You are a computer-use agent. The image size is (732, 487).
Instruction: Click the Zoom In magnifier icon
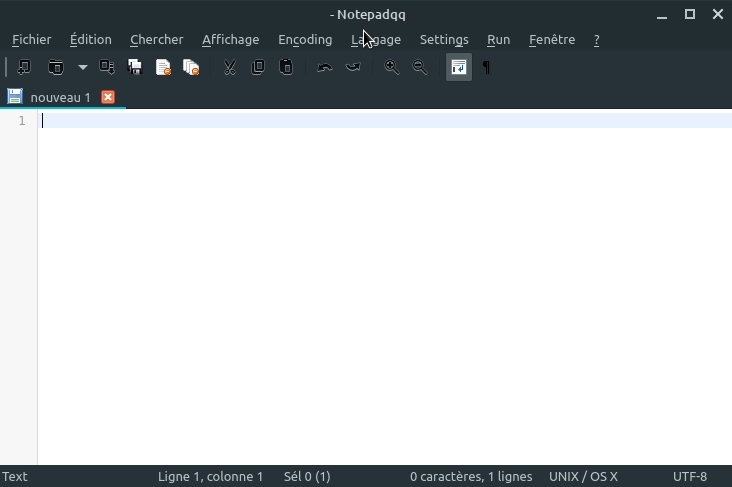tap(391, 67)
